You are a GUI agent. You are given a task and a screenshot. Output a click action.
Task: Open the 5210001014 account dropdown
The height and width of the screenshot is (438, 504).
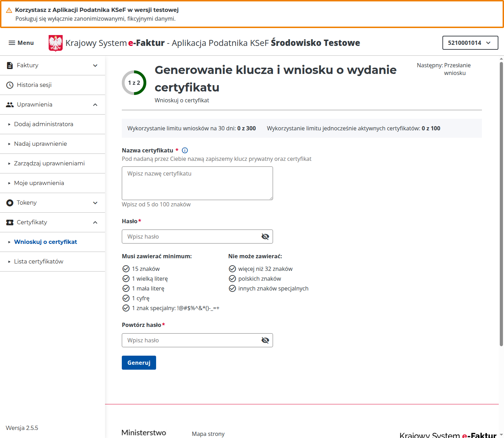pos(470,43)
